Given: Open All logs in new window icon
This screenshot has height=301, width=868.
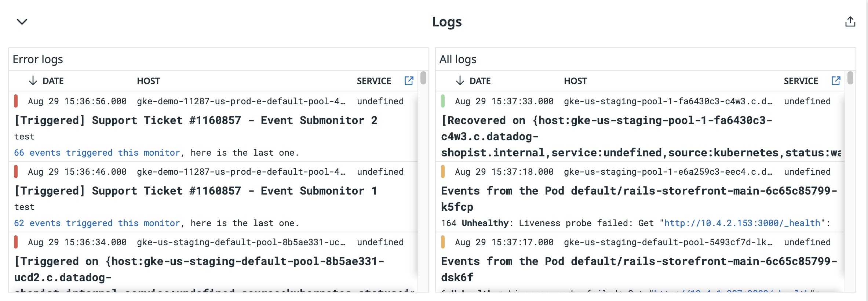Looking at the screenshot, I should click(836, 81).
